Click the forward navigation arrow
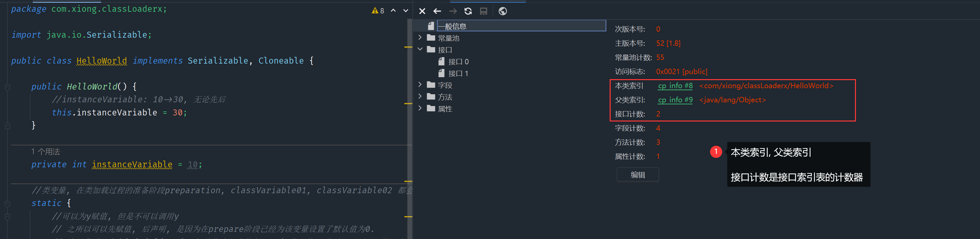The height and width of the screenshot is (239, 980). pyautogui.click(x=453, y=11)
